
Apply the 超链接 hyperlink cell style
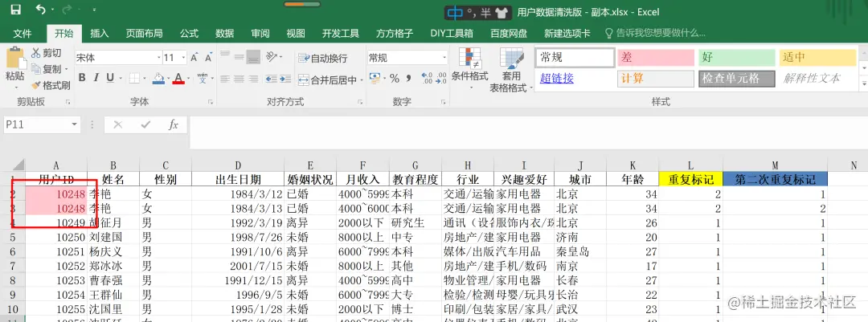(x=557, y=78)
